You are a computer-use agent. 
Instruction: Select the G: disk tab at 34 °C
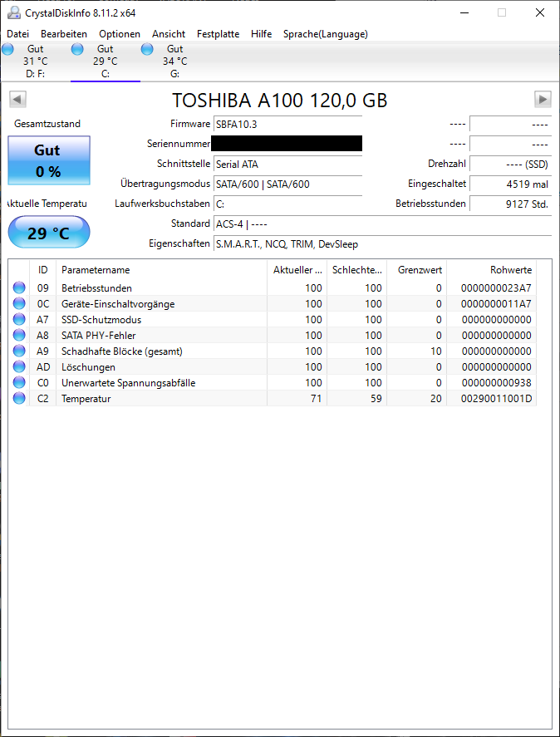175,61
